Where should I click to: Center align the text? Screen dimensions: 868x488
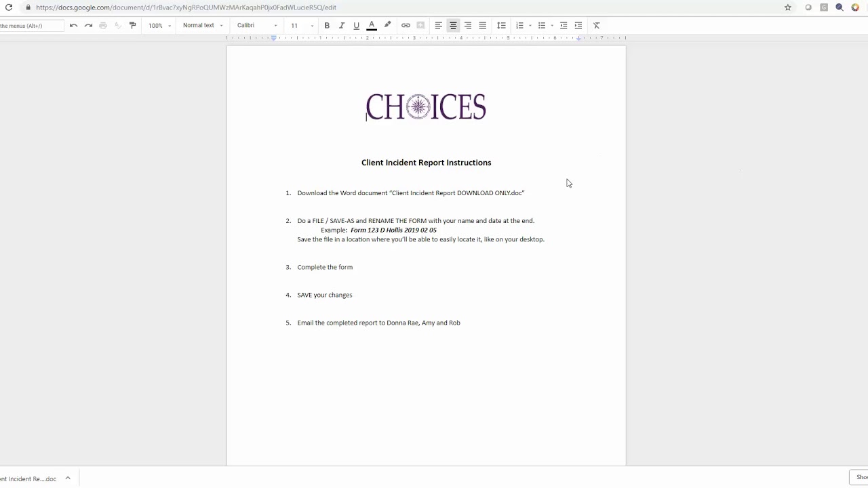pyautogui.click(x=453, y=25)
